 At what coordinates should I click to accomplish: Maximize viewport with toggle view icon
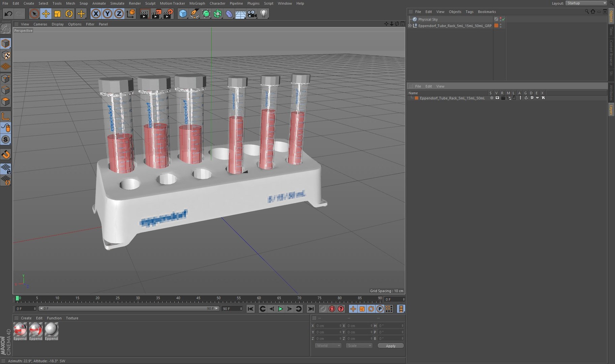[x=403, y=24]
